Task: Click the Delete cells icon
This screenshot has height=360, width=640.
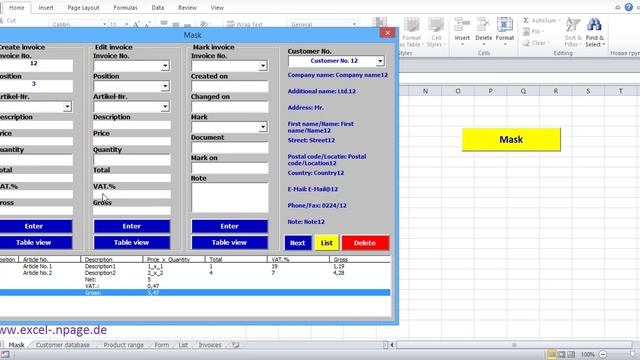Action: click(x=484, y=24)
